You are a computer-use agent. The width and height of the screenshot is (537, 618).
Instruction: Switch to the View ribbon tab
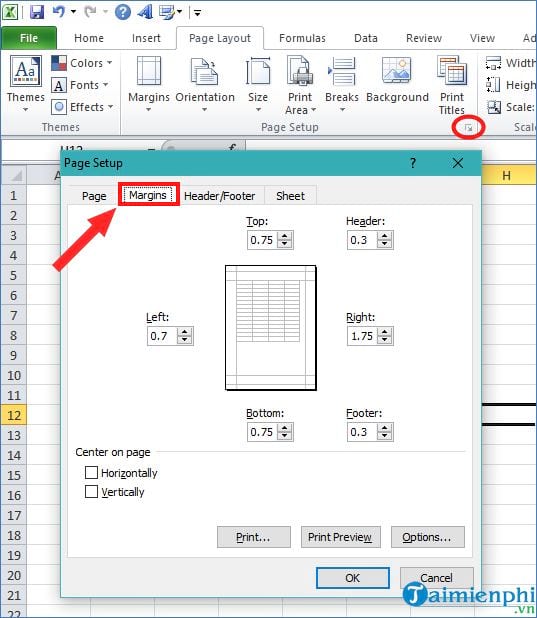point(482,38)
